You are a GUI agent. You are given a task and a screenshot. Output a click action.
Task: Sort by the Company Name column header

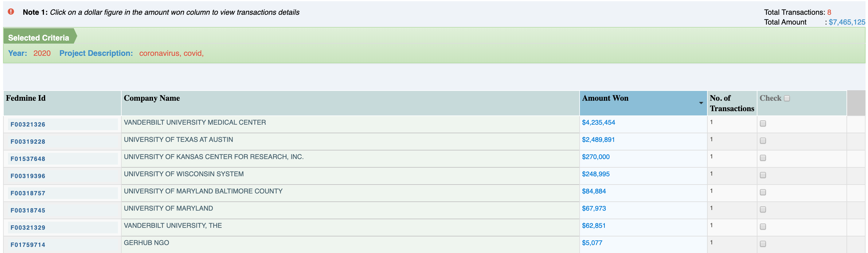(152, 98)
